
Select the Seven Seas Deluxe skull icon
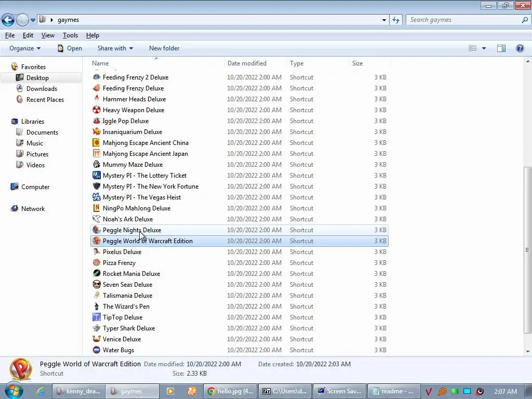pos(97,284)
